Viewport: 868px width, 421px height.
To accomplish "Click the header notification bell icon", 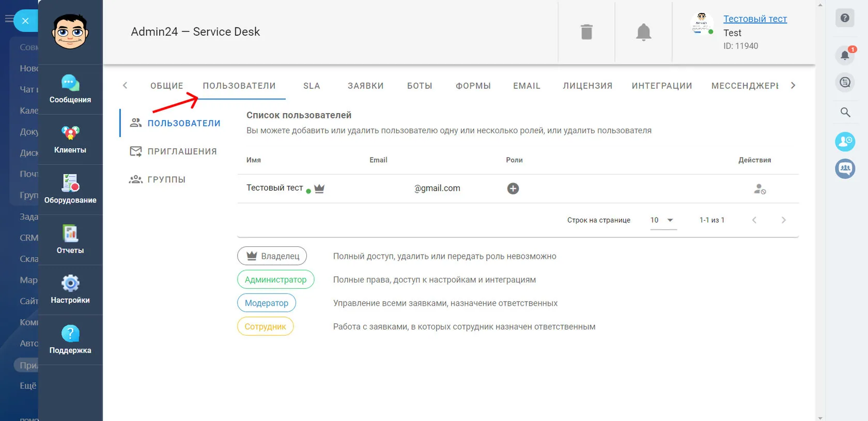I will click(x=643, y=32).
